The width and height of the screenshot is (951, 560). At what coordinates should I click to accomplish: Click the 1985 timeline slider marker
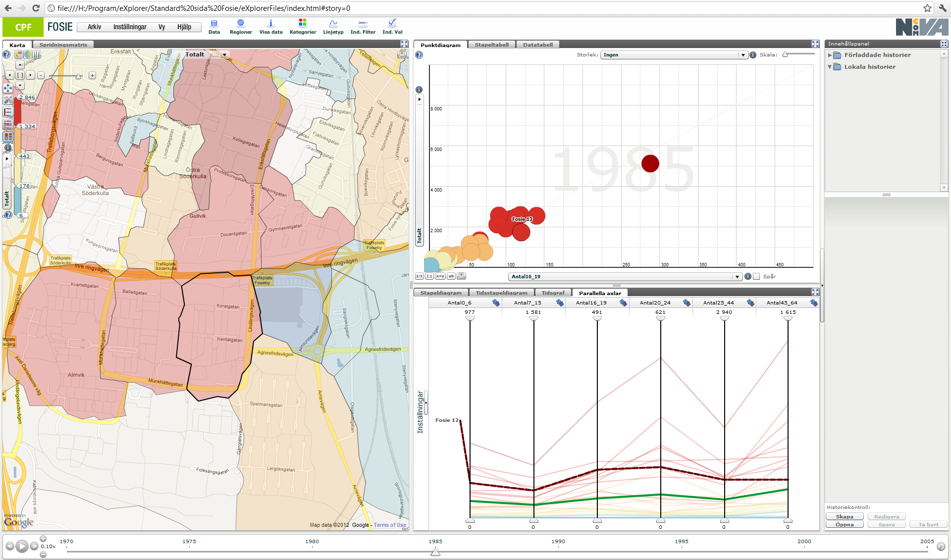point(435,552)
